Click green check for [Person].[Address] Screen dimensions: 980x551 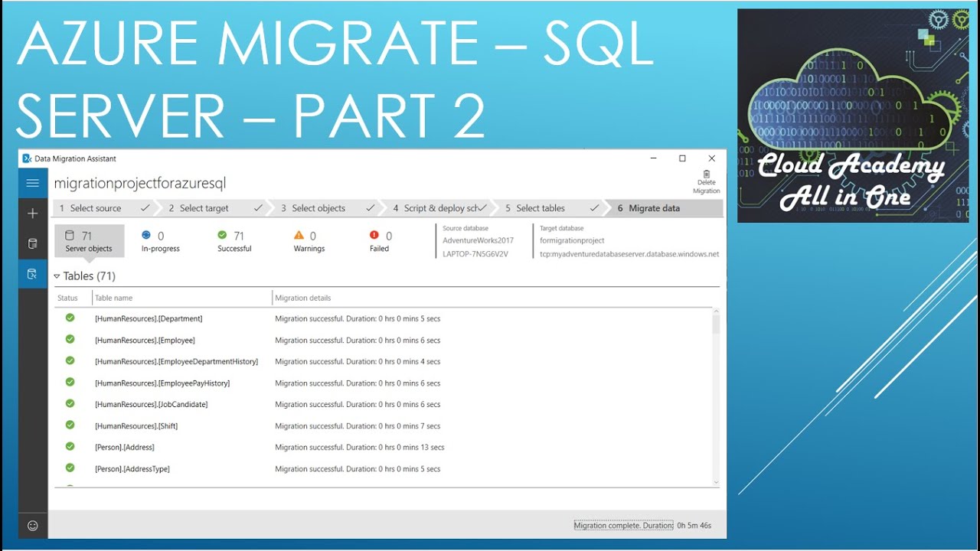coord(70,446)
